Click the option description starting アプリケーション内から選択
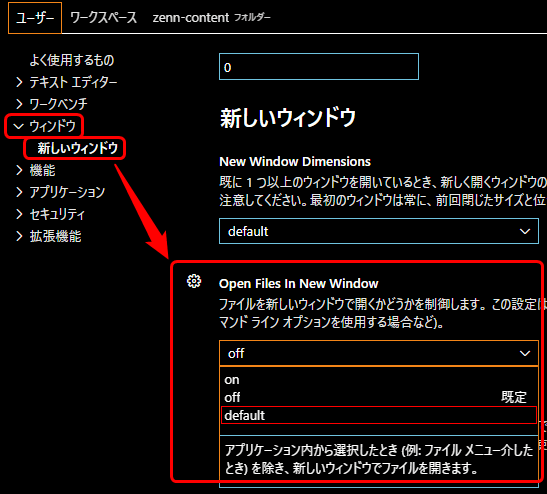The height and width of the screenshot is (494, 547). [x=379, y=459]
